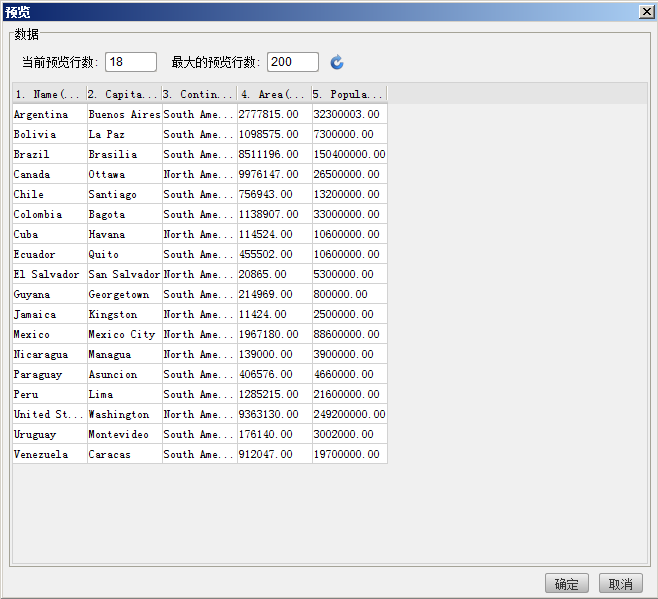Image resolution: width=658 pixels, height=599 pixels.
Task: Select the Argentina name cell
Action: (x=50, y=114)
